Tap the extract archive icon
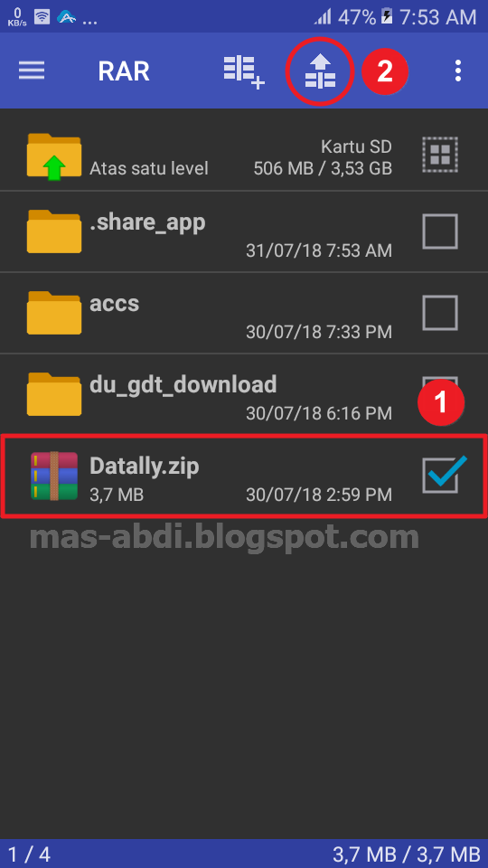The width and height of the screenshot is (488, 868). (320, 72)
